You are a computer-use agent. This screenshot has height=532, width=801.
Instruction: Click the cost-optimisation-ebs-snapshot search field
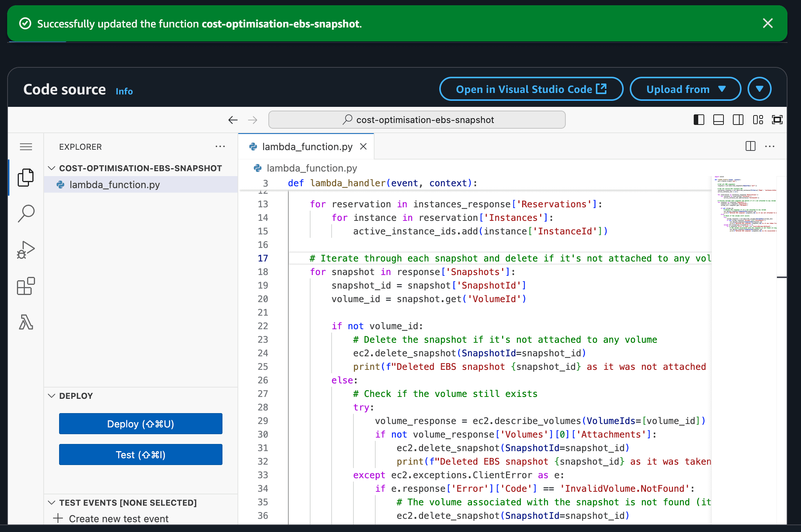417,120
